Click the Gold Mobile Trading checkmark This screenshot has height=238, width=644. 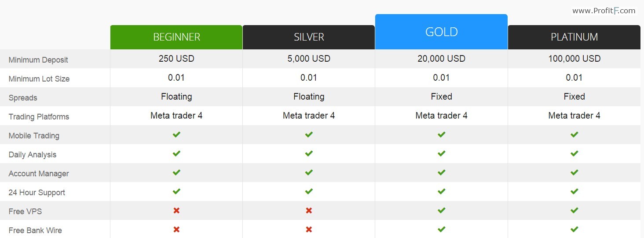point(442,135)
